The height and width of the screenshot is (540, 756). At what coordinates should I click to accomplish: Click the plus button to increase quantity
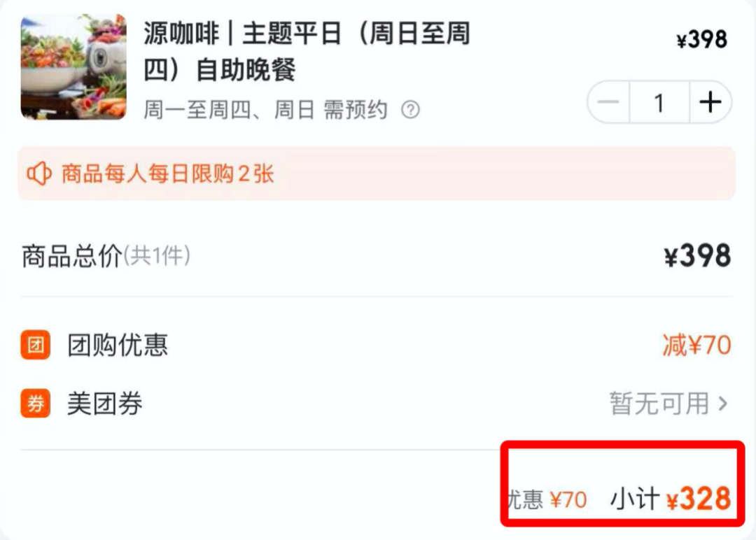710,102
